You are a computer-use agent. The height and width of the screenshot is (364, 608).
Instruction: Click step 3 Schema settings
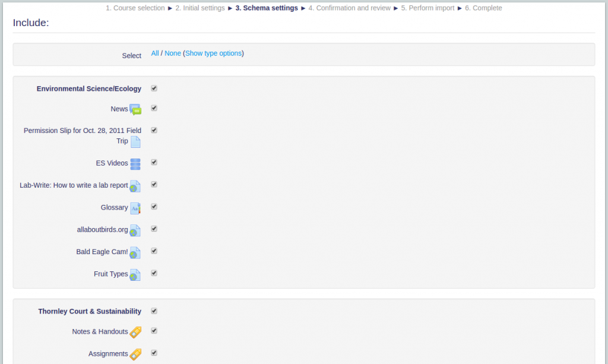tap(267, 8)
